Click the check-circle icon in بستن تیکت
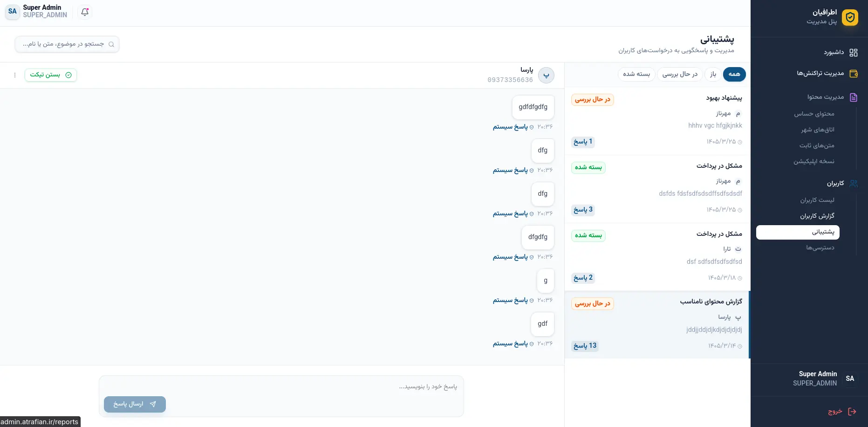 click(x=68, y=75)
